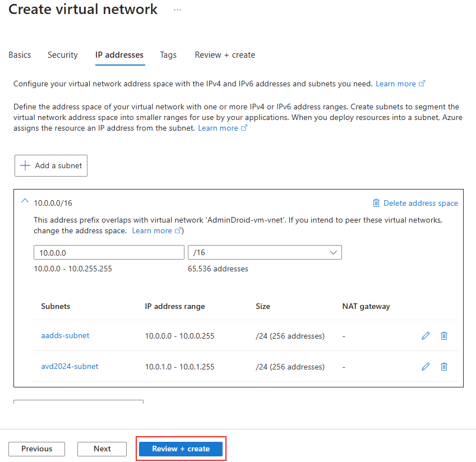Image resolution: width=476 pixels, height=462 pixels.
Task: Click the Size column header
Action: pos(263,306)
